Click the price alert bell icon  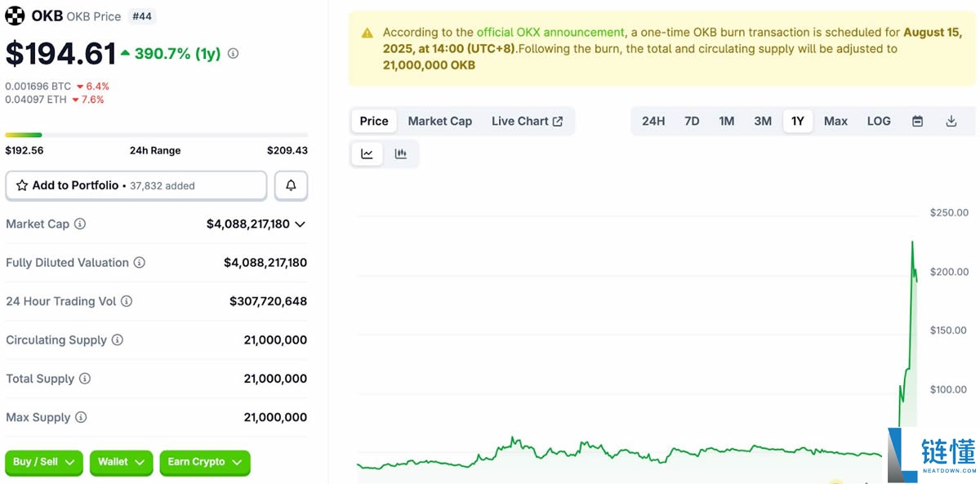[x=291, y=186]
